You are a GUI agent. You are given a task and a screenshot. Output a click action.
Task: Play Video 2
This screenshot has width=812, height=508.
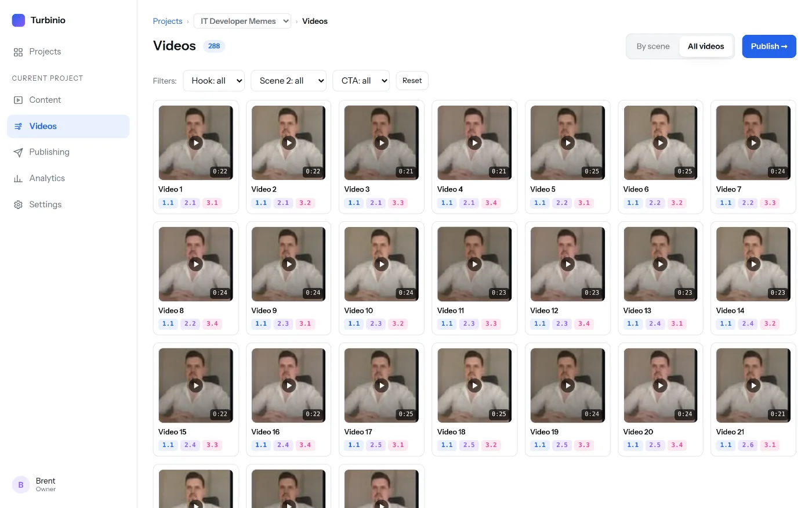[289, 143]
